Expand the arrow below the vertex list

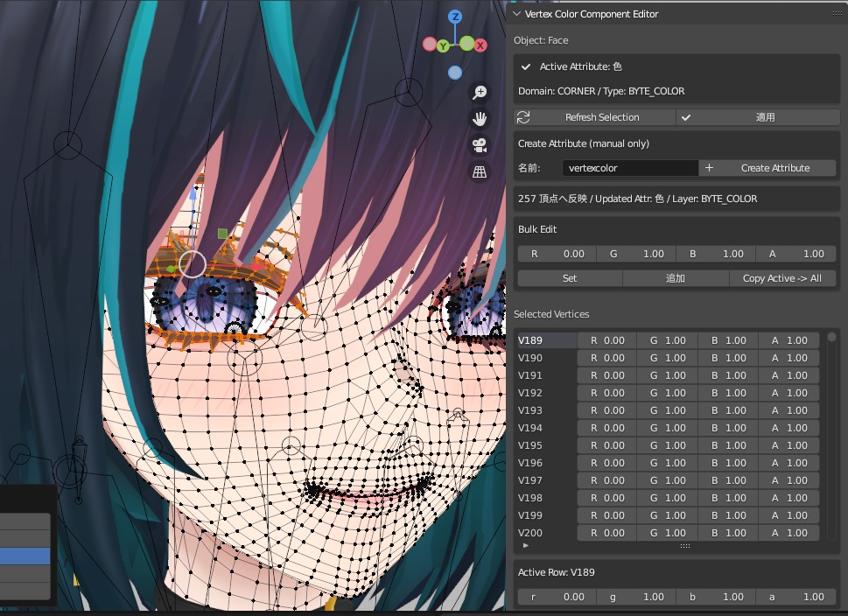tap(525, 544)
